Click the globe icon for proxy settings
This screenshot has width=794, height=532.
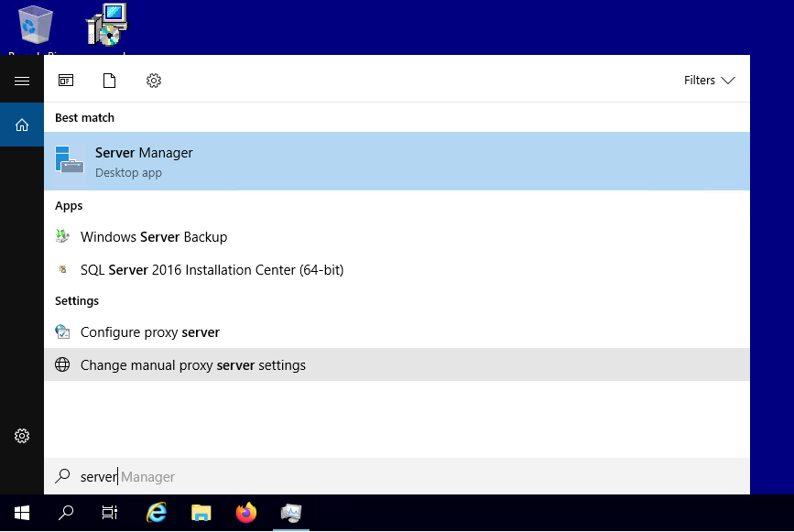tap(62, 364)
